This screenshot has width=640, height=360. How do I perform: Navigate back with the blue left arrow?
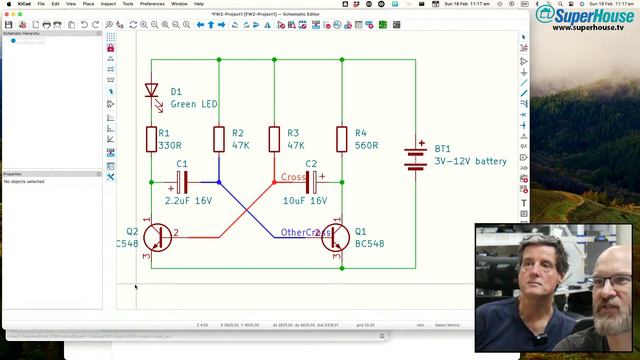click(x=200, y=25)
